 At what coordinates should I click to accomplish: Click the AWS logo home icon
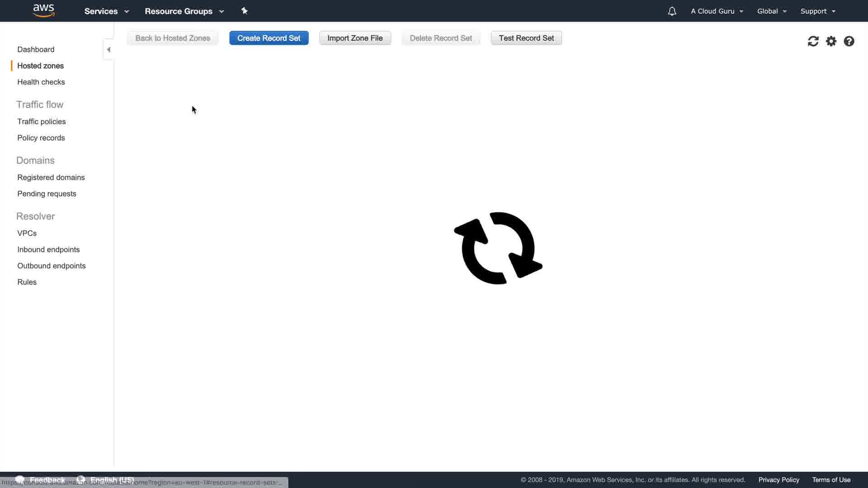click(x=44, y=10)
